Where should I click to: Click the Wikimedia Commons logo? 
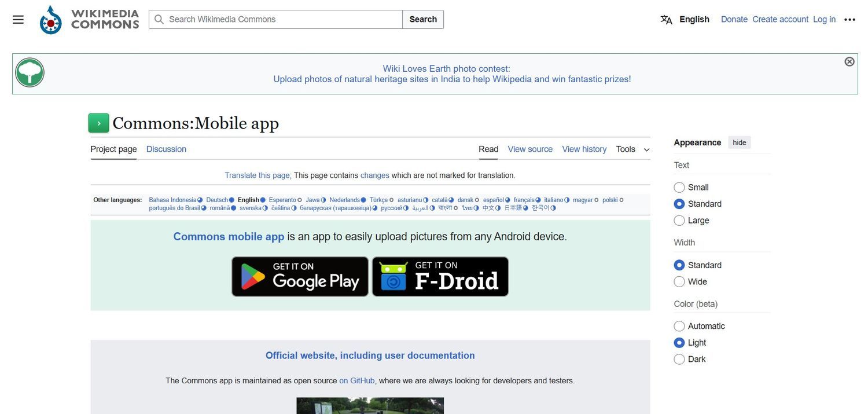coord(89,19)
